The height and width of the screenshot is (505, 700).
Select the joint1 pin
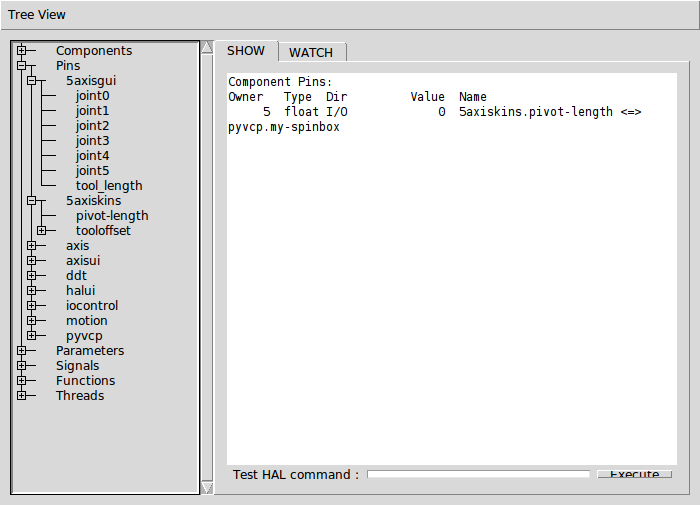tap(92, 111)
